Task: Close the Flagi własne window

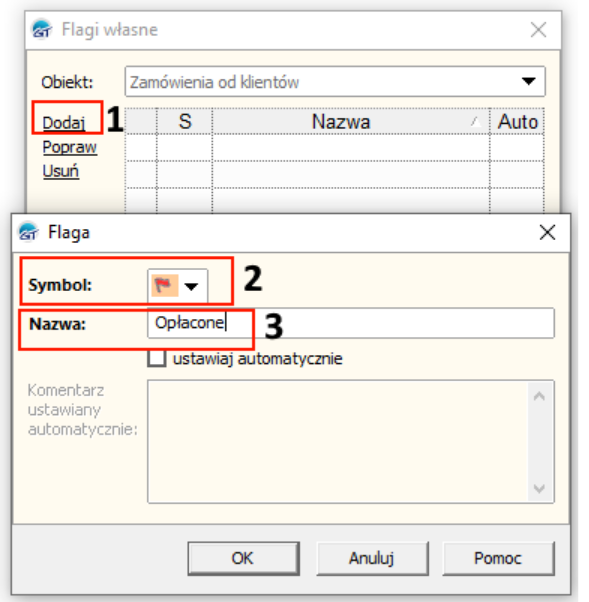Action: coord(538,30)
